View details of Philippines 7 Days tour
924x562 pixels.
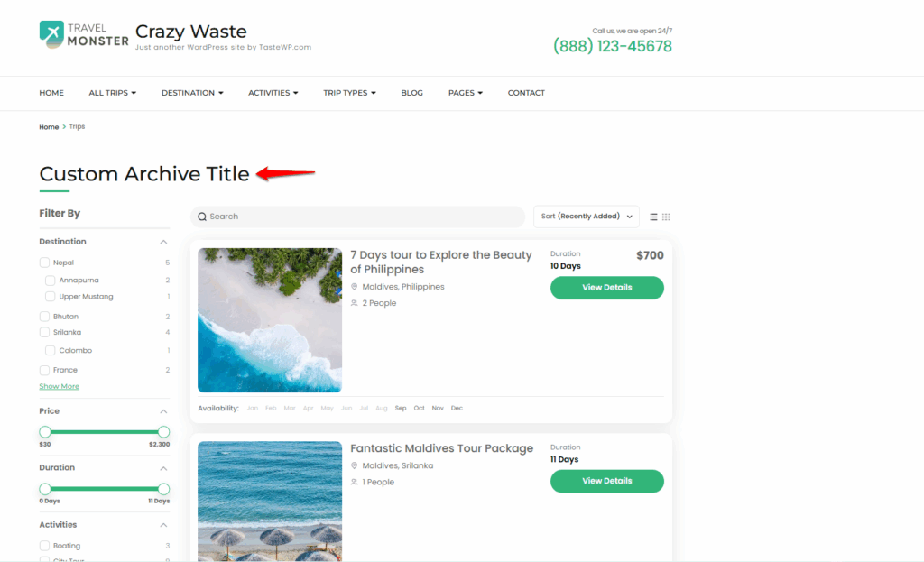tap(606, 288)
